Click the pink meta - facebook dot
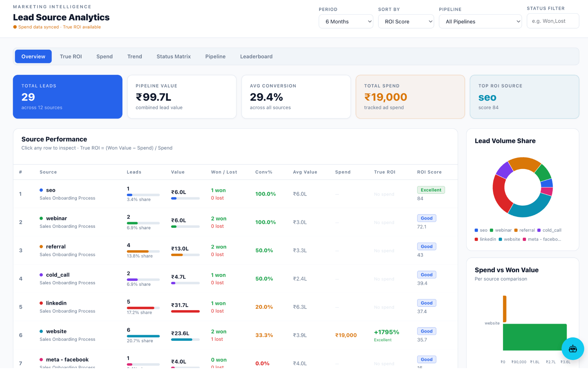Viewport: 588px width, 378px height. (x=41, y=360)
